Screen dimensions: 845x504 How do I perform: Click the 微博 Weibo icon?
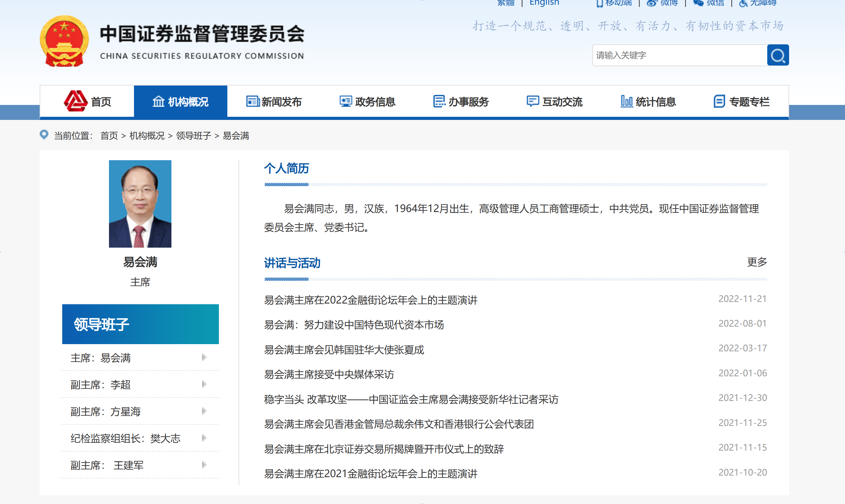[651, 3]
